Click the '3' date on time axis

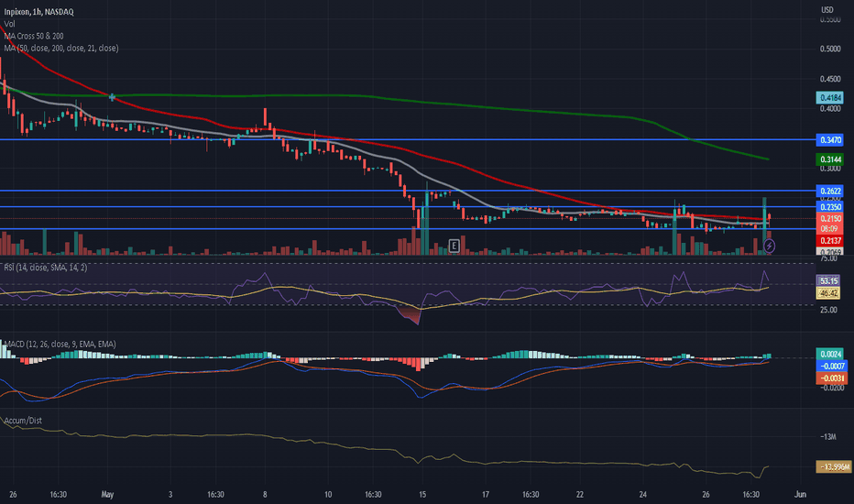pos(170,495)
